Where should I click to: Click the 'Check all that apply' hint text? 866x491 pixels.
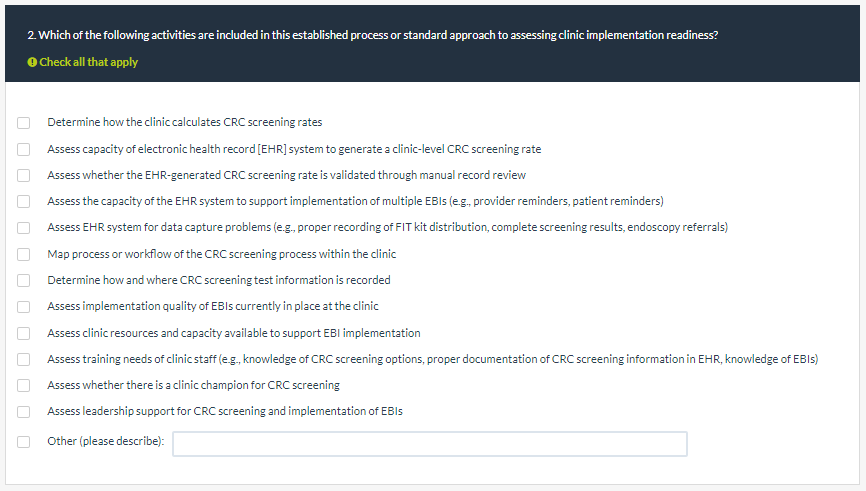pyautogui.click(x=89, y=62)
